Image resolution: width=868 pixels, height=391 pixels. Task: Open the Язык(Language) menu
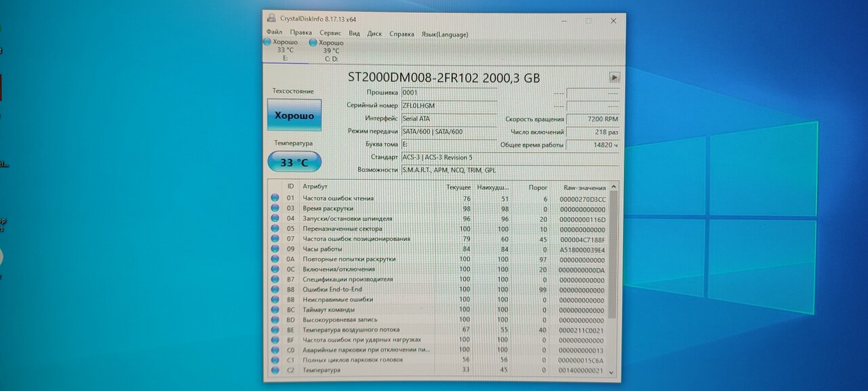444,33
